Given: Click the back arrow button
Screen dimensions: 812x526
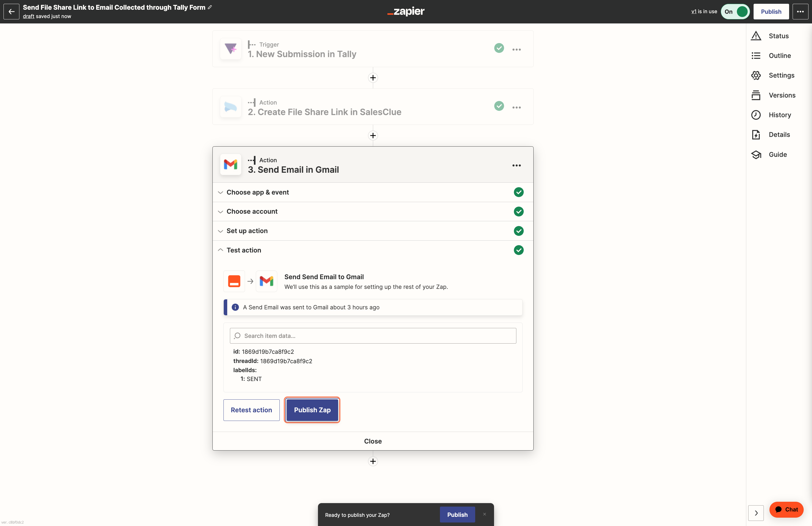Looking at the screenshot, I should coord(11,12).
